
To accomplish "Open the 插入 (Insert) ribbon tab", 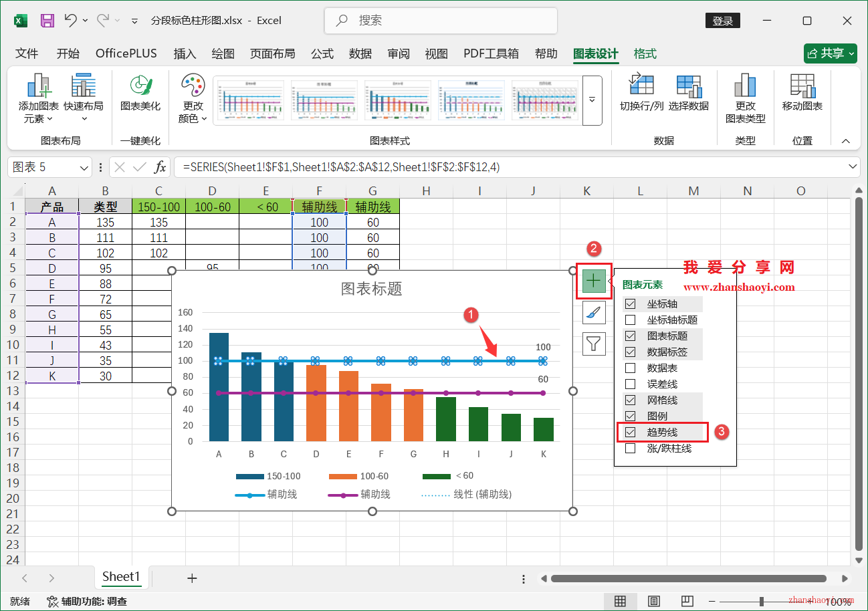I will [x=185, y=53].
